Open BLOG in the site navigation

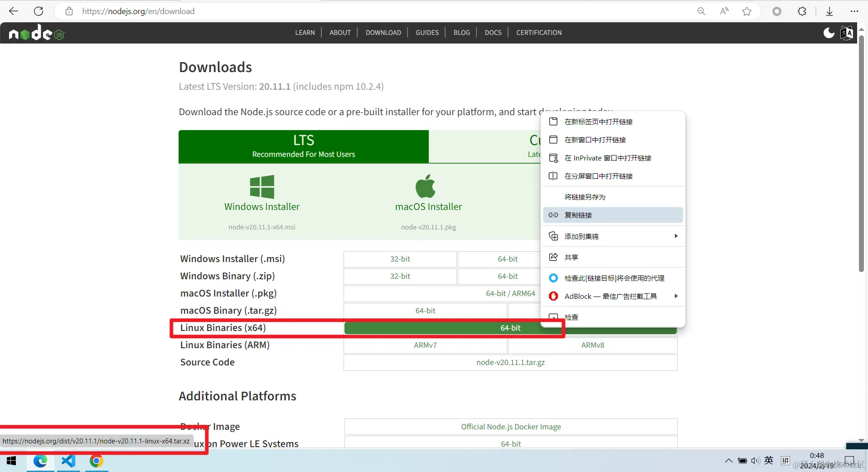tap(462, 33)
